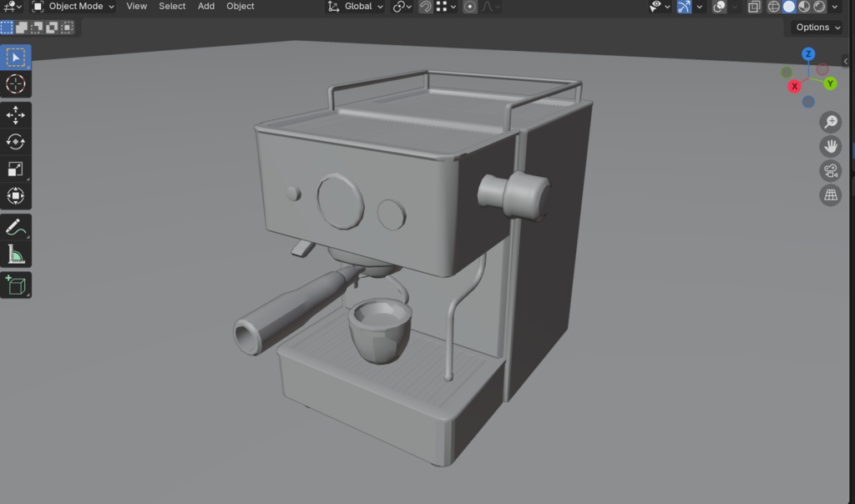Open the Transform Orientation Global dropdown
Image resolution: width=855 pixels, height=504 pixels.
354,7
